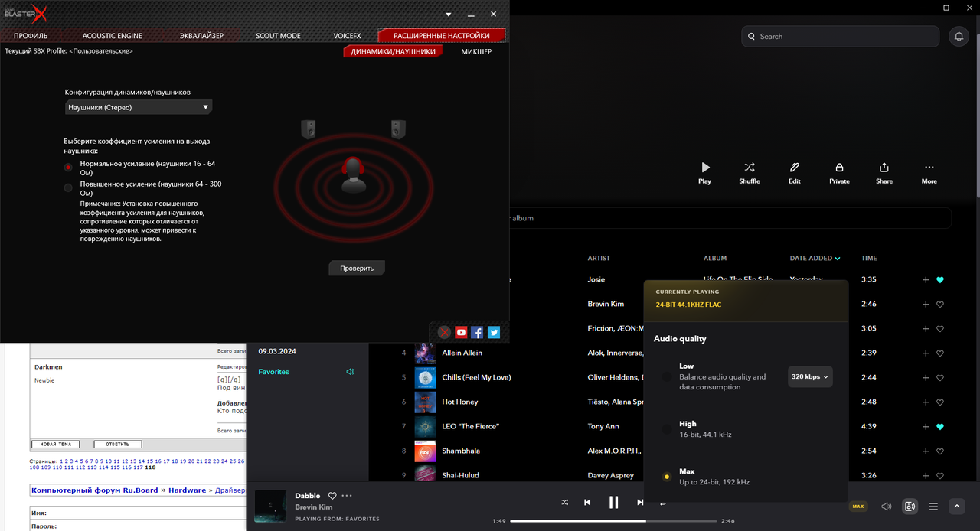Screen dimensions: 980x531
Task: Open YouTube icon in Sound Blaster window
Action: click(461, 332)
